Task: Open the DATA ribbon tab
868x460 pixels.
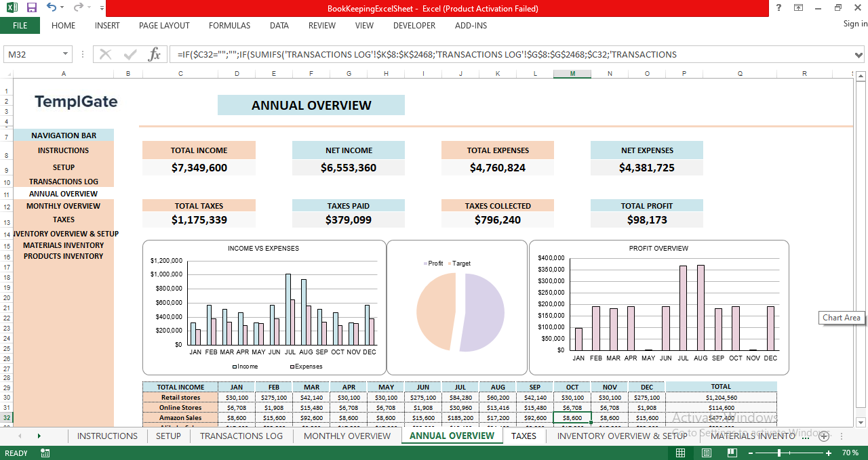Action: [x=279, y=26]
